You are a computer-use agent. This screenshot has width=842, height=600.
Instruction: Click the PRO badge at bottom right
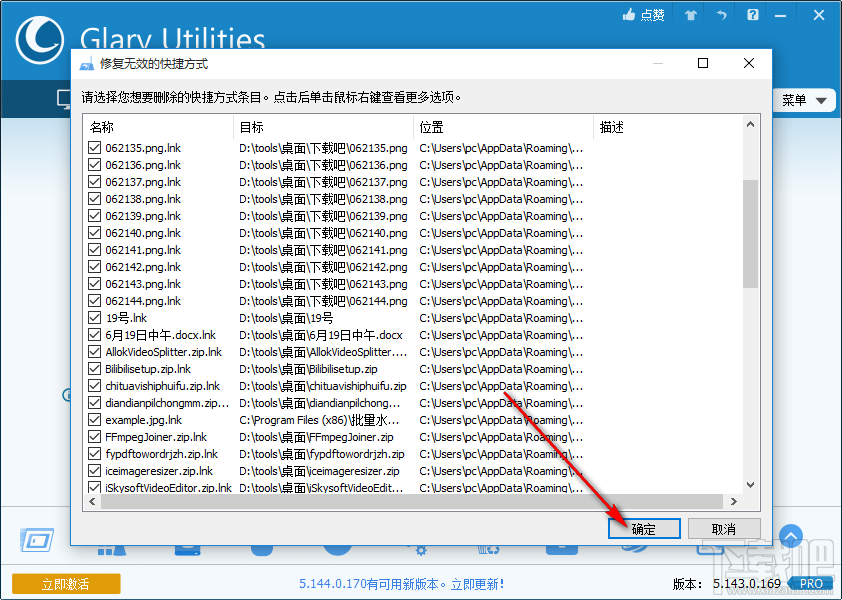click(811, 583)
